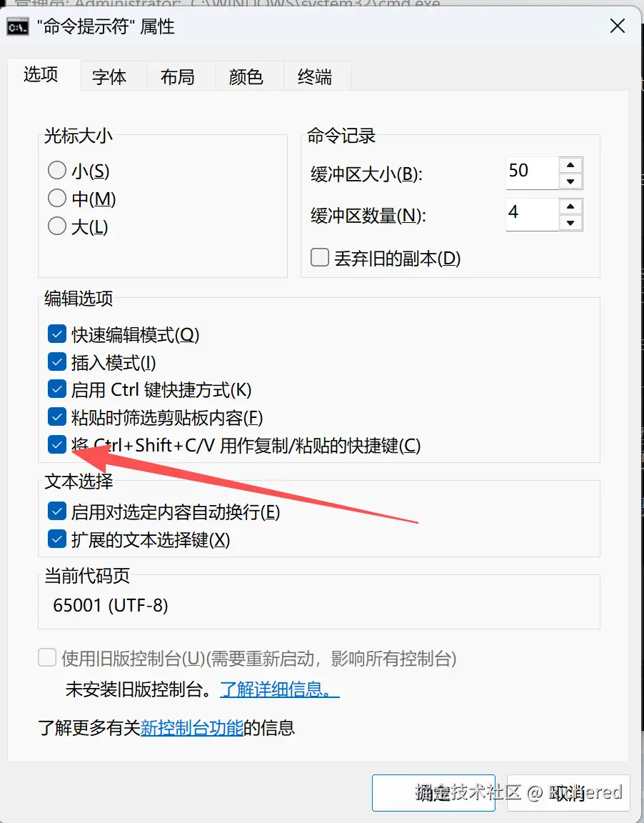Select the 大(L) cursor size radio
This screenshot has height=823, width=644.
[x=57, y=226]
